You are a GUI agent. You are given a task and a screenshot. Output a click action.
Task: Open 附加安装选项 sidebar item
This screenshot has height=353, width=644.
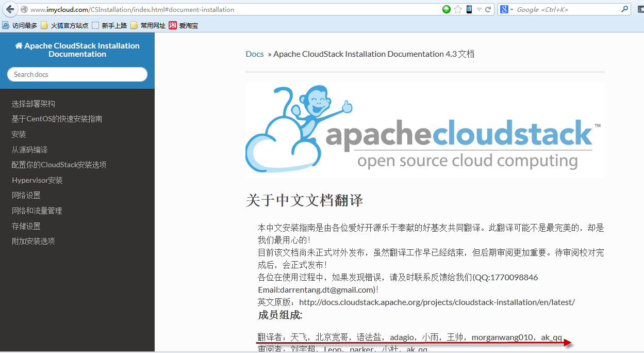[x=34, y=241]
